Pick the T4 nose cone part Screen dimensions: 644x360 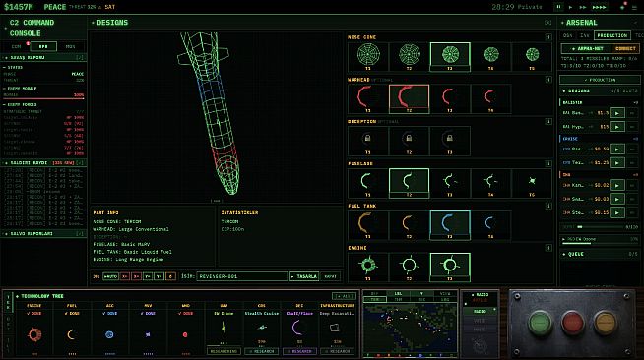click(491, 57)
